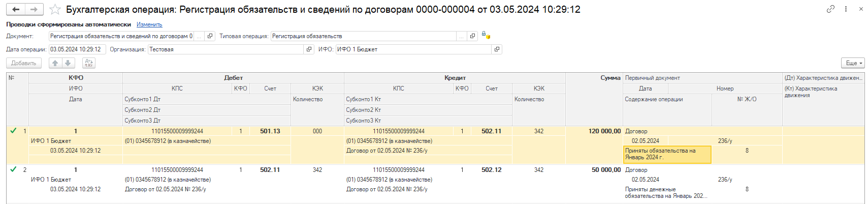The image size is (868, 204).
Task: Go forward with the right arrow
Action: click(34, 10)
